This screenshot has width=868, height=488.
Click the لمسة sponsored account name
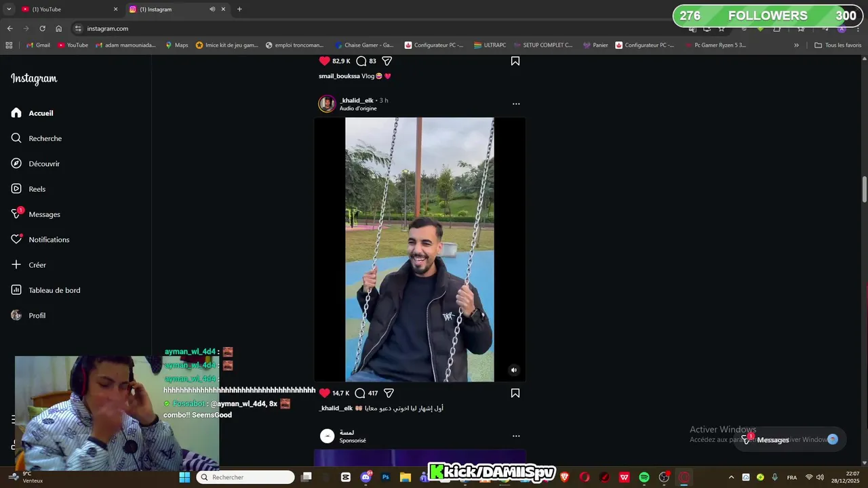pos(347,432)
